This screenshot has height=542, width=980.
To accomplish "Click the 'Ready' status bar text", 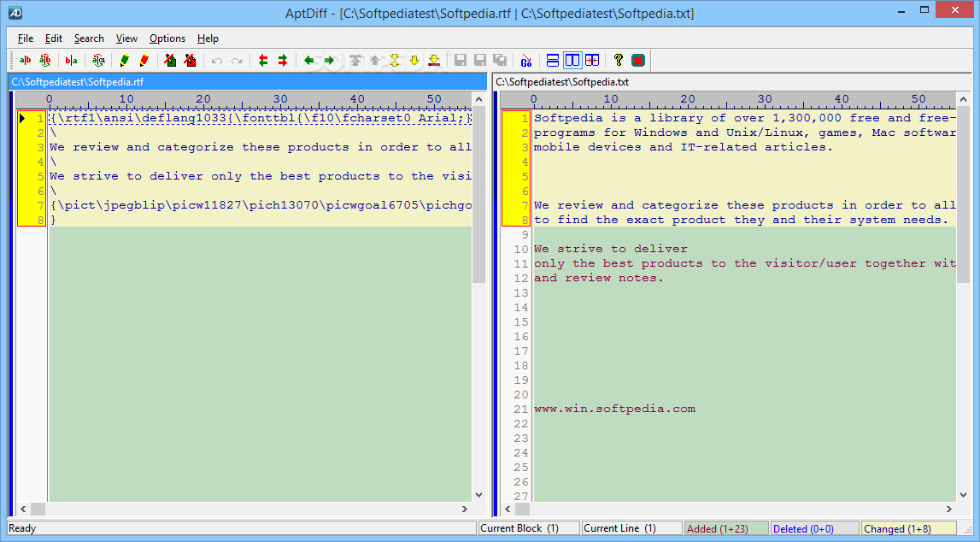I will pos(22,528).
